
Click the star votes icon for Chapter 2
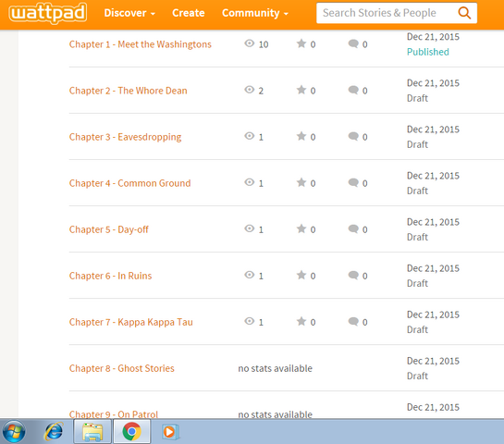click(301, 90)
